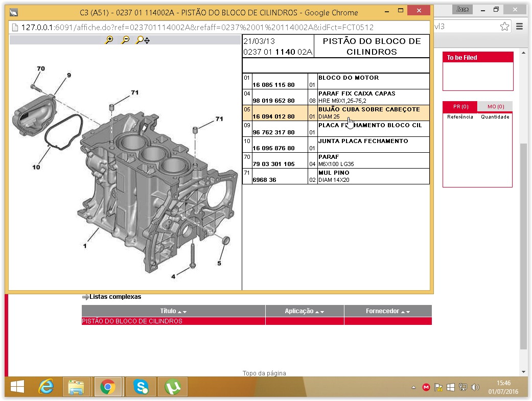This screenshot has width=532, height=401.
Task: Click callout 9 in the diagram
Action: (x=69, y=75)
